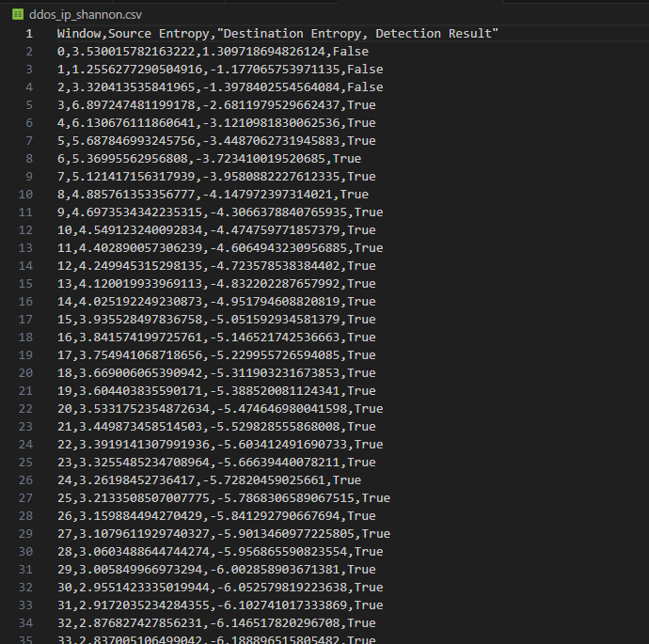
Task: Click row starting 18,3.66900606539094
Action: 216,372
